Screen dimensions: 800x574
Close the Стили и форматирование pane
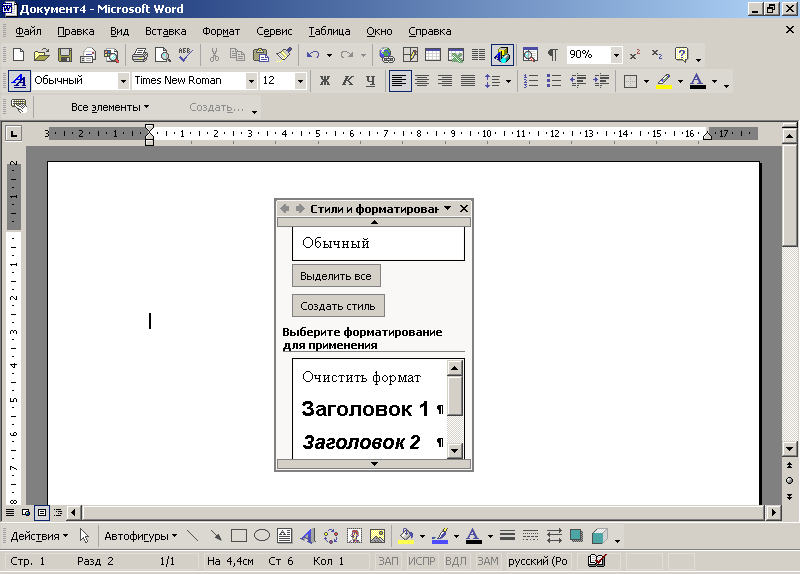coord(463,208)
